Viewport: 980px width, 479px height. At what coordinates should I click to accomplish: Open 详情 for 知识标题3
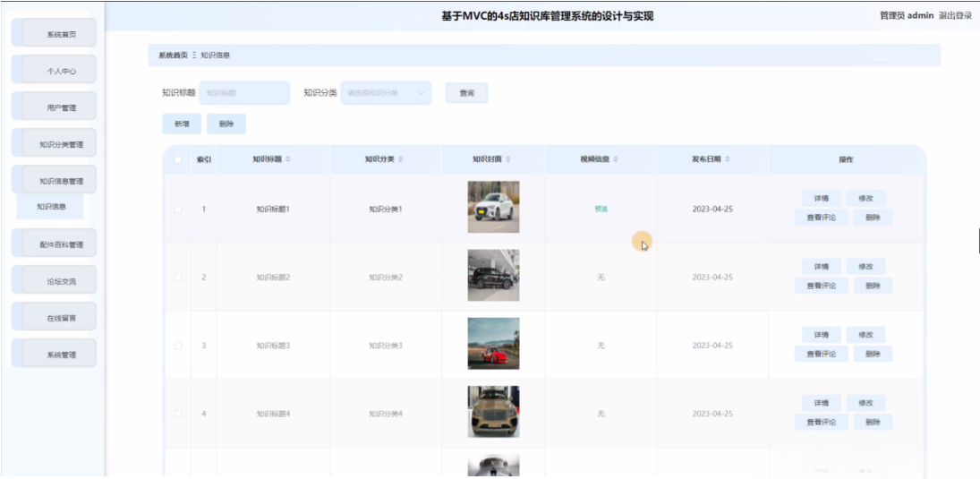click(x=822, y=335)
